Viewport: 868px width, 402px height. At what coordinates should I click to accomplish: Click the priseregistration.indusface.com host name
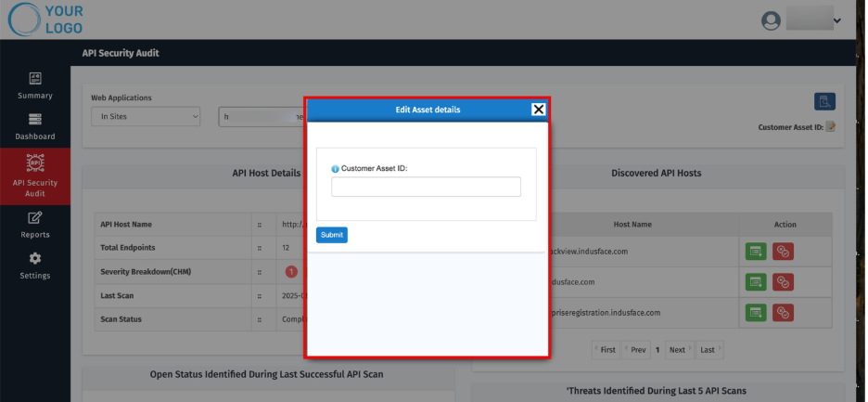tap(605, 312)
